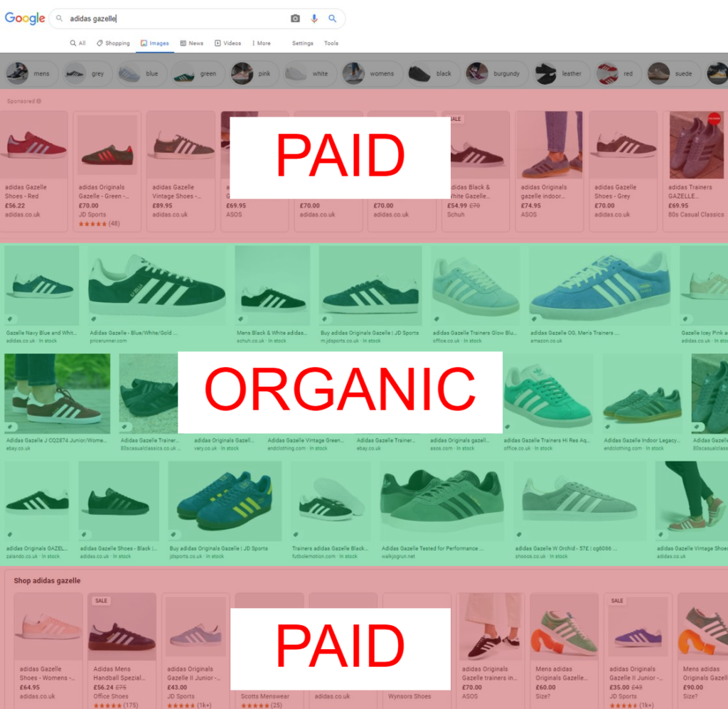Filter by the black chip
Viewport: 728px width, 709px height.
coord(434,73)
